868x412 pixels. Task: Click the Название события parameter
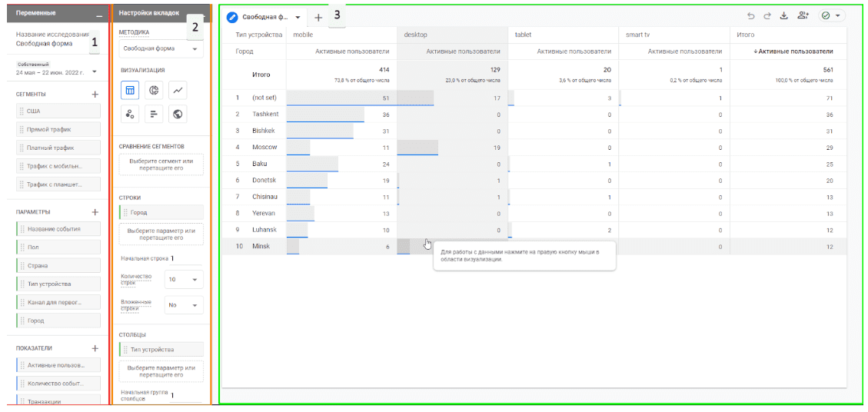tap(58, 229)
